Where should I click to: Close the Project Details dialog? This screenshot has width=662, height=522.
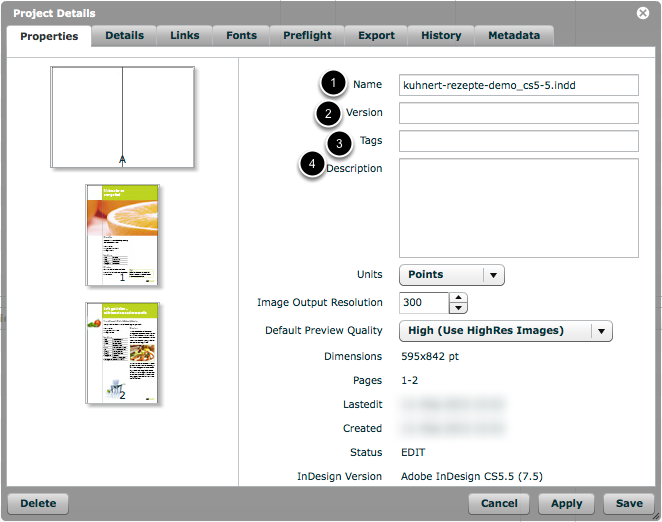point(643,13)
